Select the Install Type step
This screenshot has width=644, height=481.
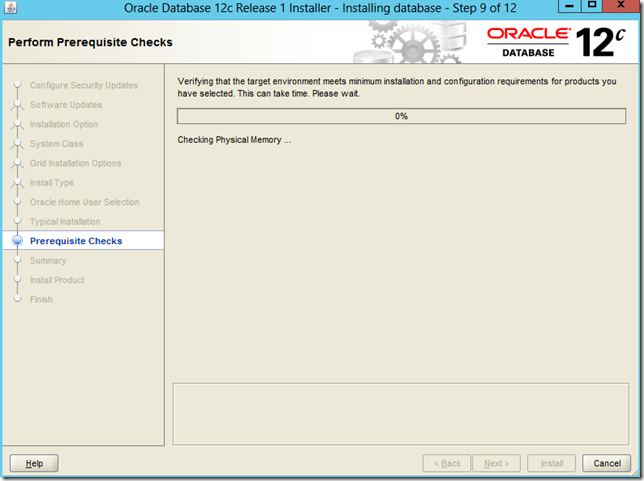(52, 183)
